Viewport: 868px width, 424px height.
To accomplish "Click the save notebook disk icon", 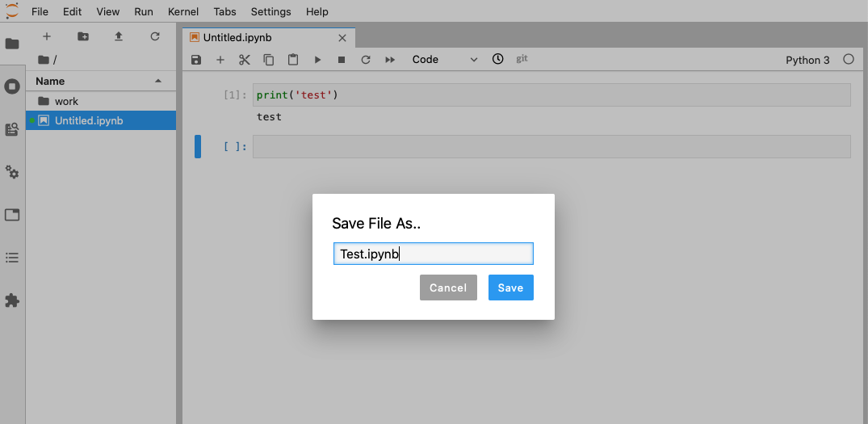I will click(196, 60).
